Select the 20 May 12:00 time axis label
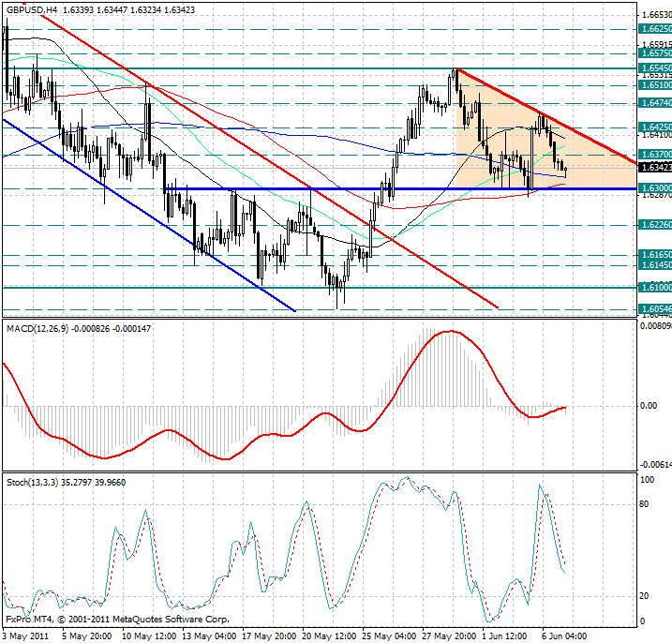Screen dimensions: 672x643 coord(329,636)
